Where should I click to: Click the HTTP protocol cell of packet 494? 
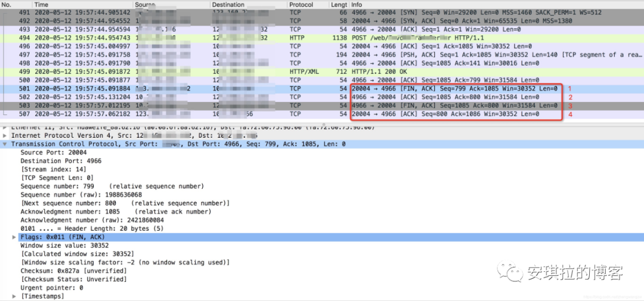click(x=298, y=38)
